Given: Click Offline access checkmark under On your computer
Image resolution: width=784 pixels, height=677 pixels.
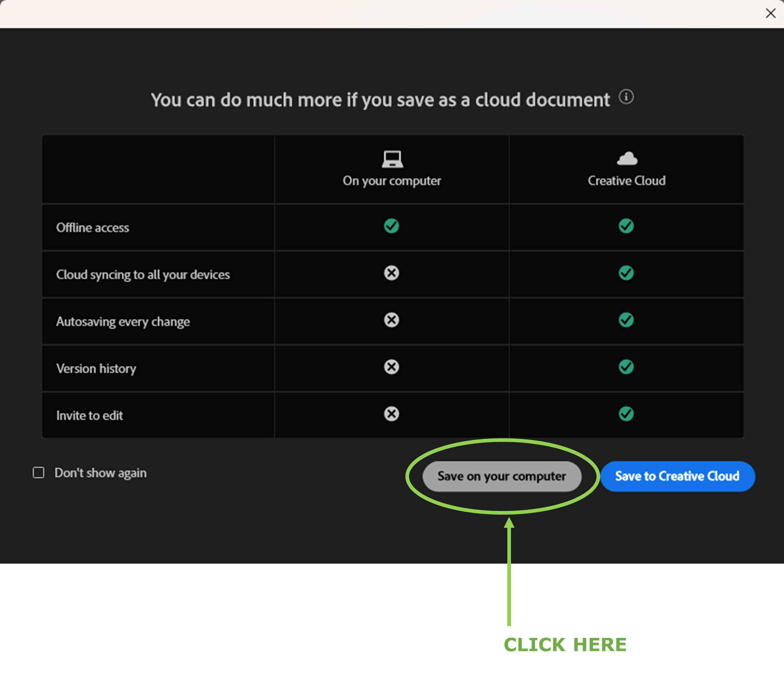Looking at the screenshot, I should (391, 226).
